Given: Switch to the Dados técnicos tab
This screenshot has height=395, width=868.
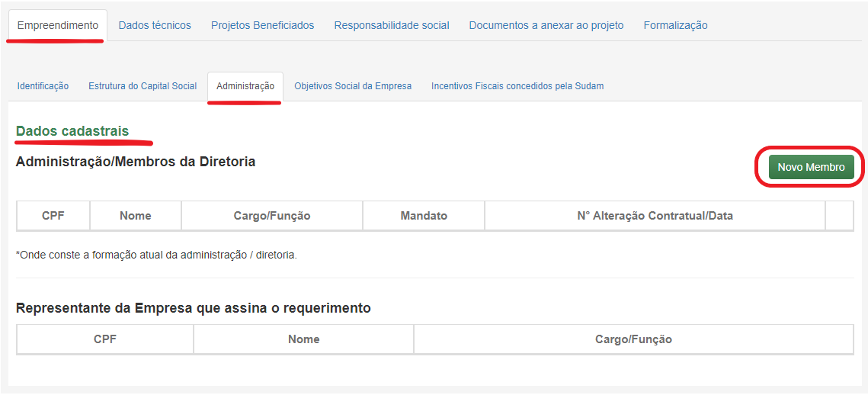Looking at the screenshot, I should (155, 25).
